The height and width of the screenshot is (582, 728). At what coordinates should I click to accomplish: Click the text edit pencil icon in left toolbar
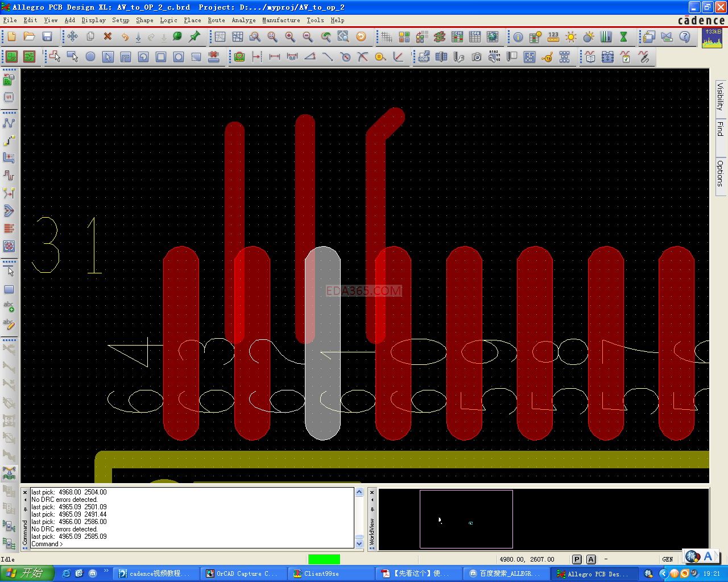[9, 325]
